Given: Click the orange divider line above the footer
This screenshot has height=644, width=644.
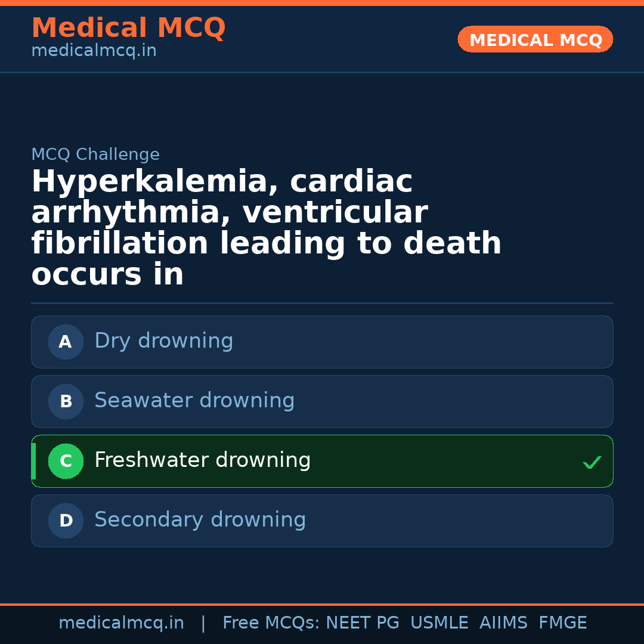Looking at the screenshot, I should [322, 605].
